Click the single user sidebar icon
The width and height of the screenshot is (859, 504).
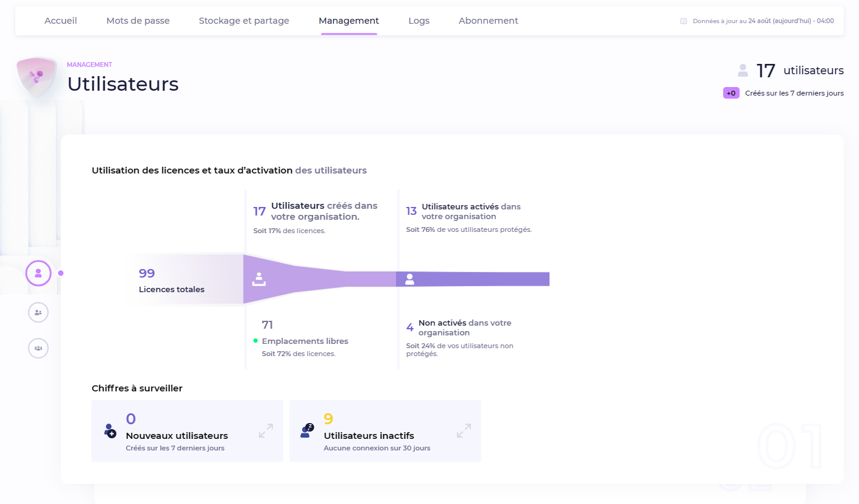[x=38, y=273]
